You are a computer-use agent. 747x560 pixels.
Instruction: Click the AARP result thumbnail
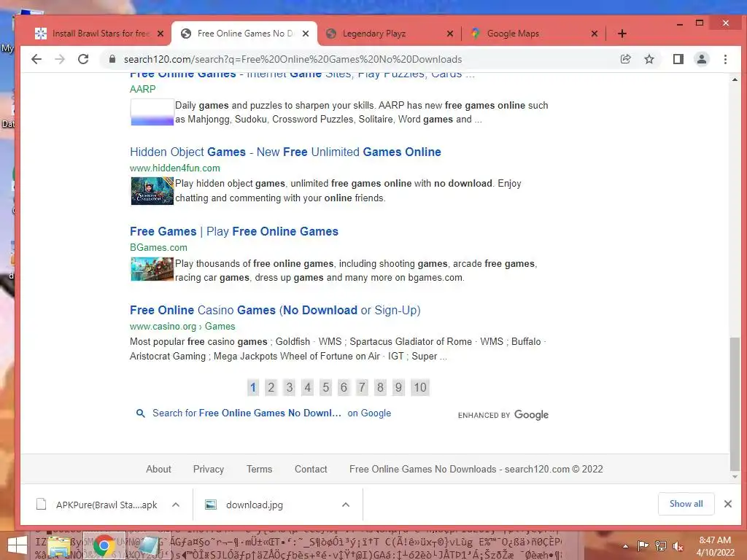[152, 112]
